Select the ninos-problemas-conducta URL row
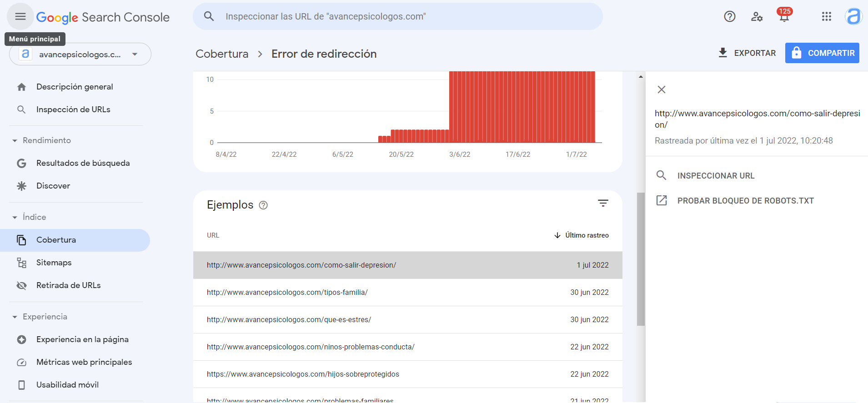 407,347
